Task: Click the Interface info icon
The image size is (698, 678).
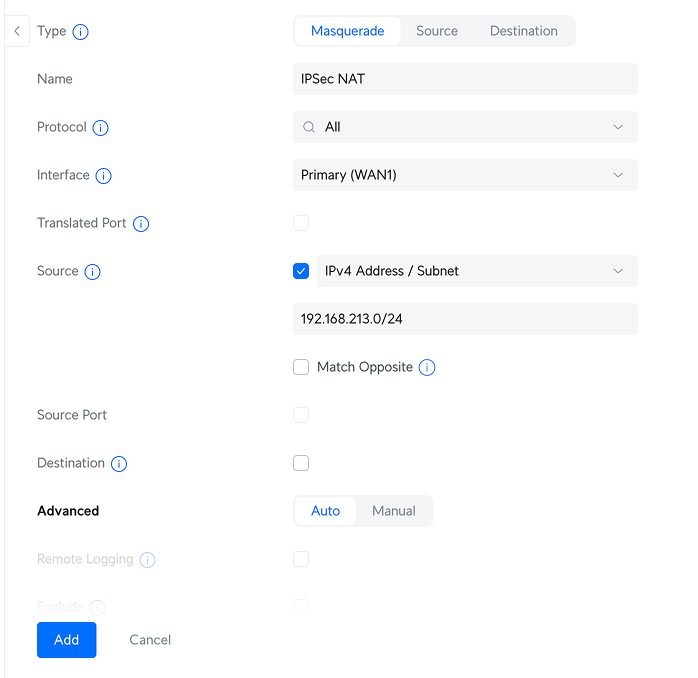Action: [104, 176]
